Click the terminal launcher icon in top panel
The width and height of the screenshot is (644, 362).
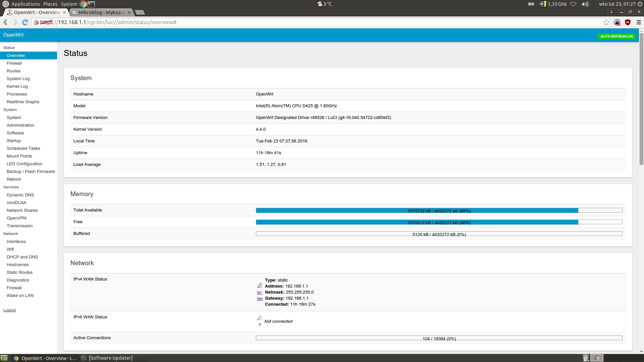[x=91, y=4]
